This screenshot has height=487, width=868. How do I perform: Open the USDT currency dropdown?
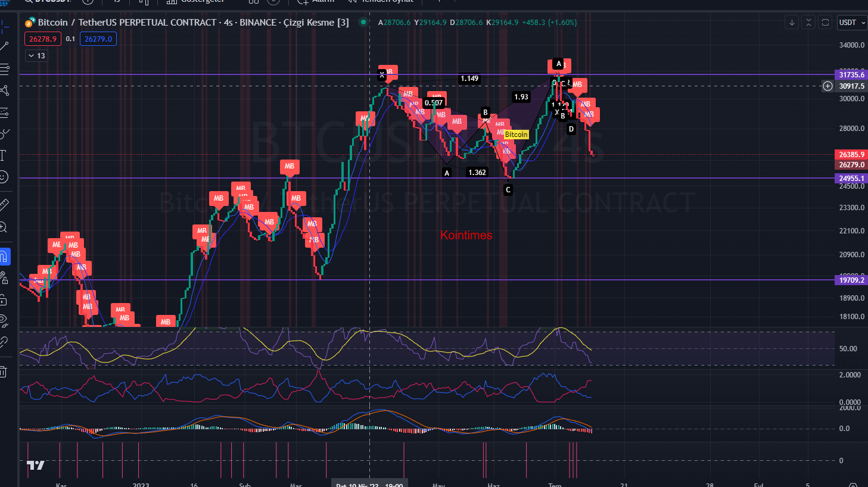tap(851, 23)
